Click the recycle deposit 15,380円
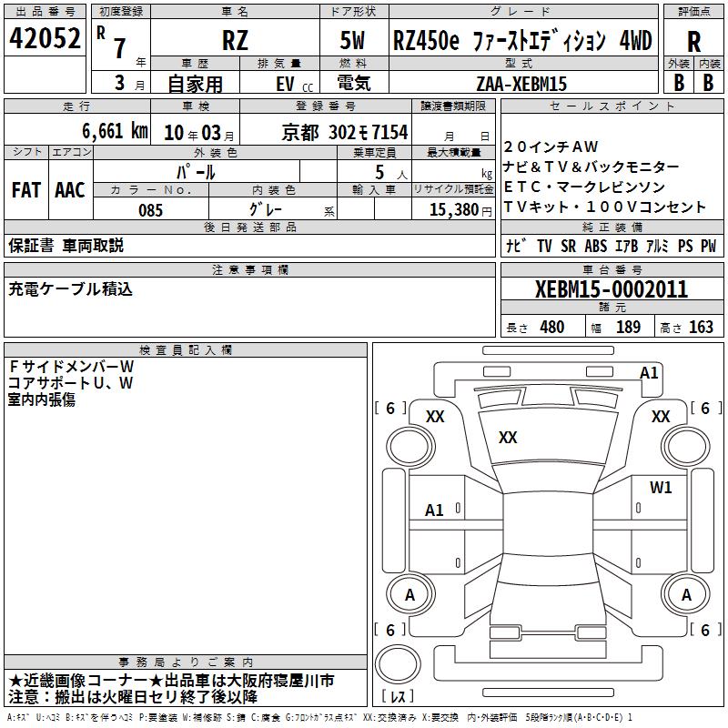This screenshot has width=728, height=728. (460, 210)
